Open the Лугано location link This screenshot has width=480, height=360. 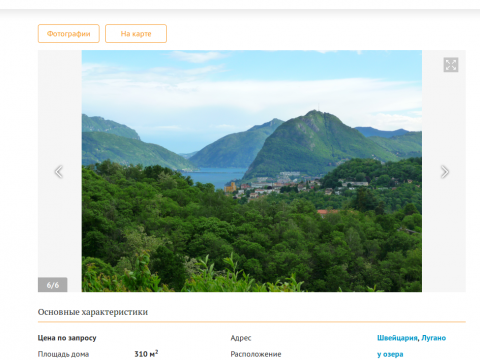tap(434, 338)
